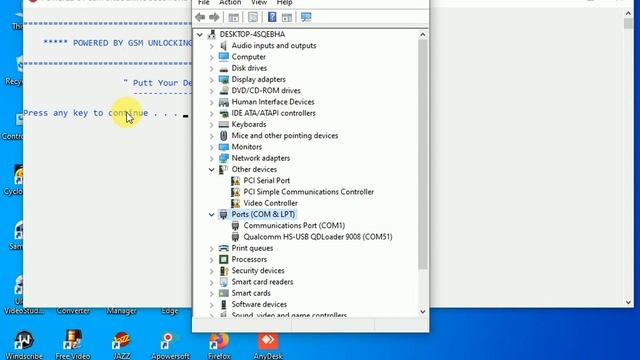The height and width of the screenshot is (360, 640).
Task: Click the Scan for hardware changes monitor icon
Action: point(306,17)
